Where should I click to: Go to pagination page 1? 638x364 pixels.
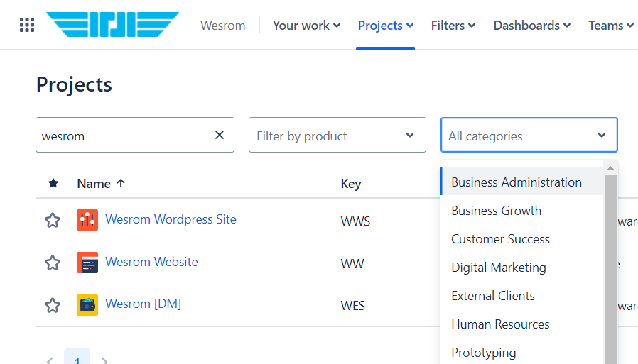point(77,358)
